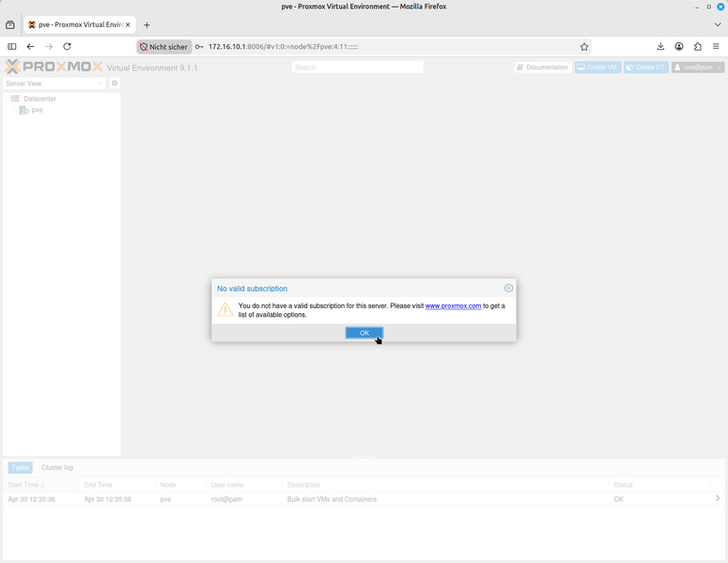Open Firefox account profile icon
Image resolution: width=728 pixels, height=563 pixels.
[x=679, y=46]
